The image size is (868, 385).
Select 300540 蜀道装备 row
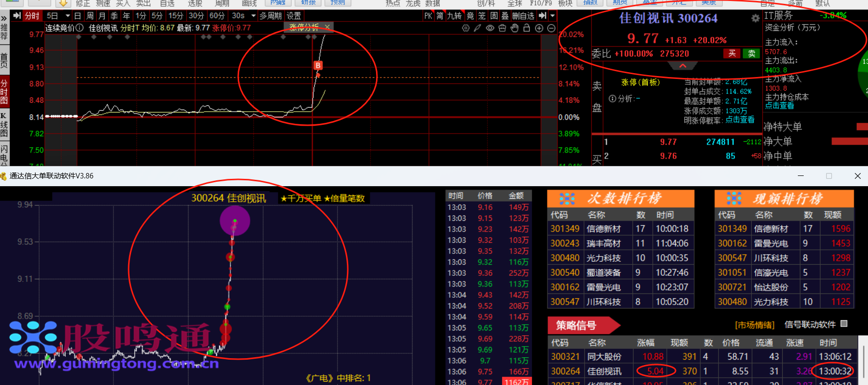click(621, 272)
